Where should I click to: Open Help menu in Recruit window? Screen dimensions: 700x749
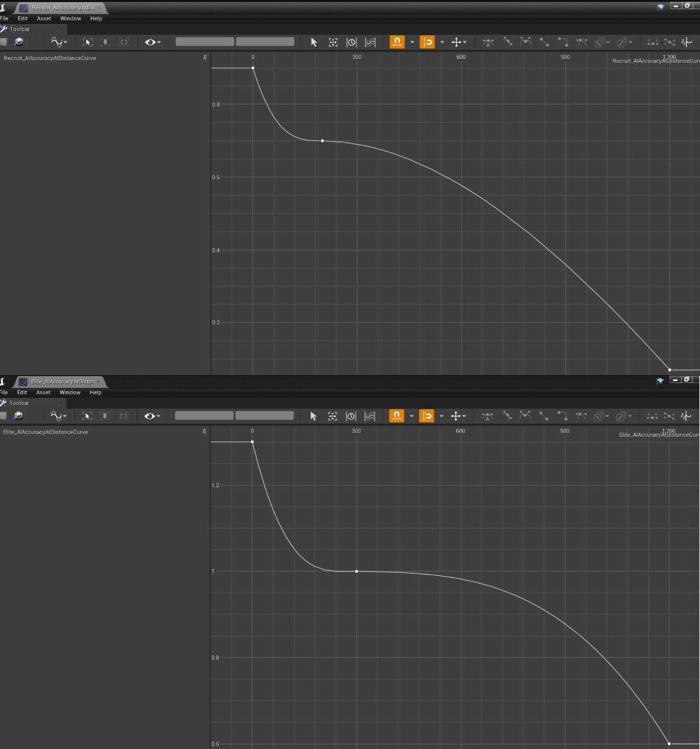coord(96,19)
